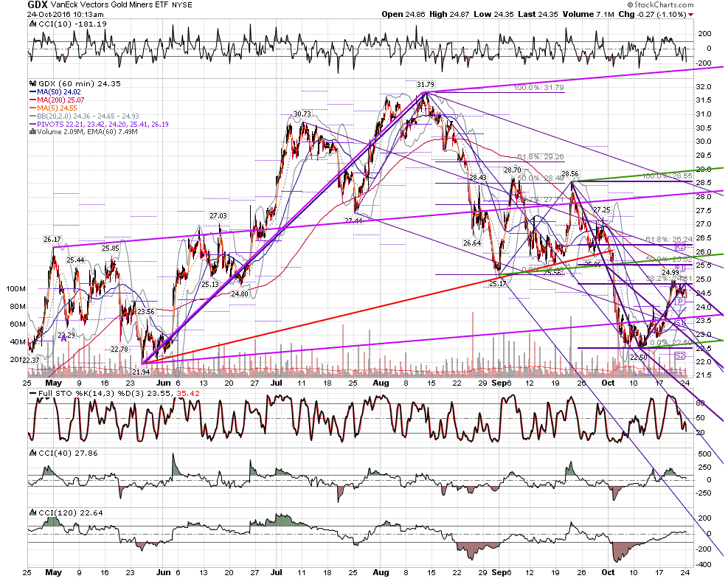Click the 'Volume 7.1M' header value
The height and width of the screenshot is (584, 728).
tap(589, 15)
